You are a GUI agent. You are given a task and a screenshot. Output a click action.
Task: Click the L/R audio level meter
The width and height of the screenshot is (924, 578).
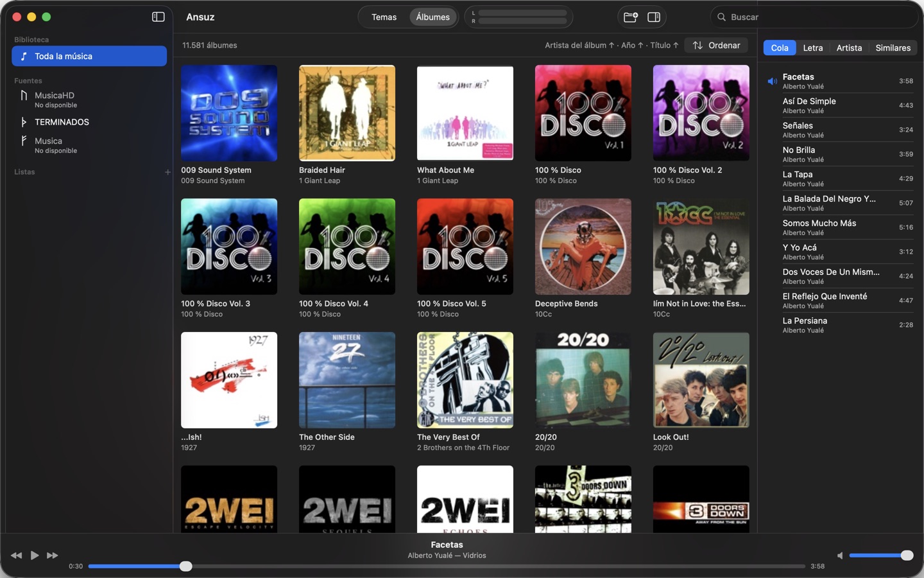click(x=518, y=17)
